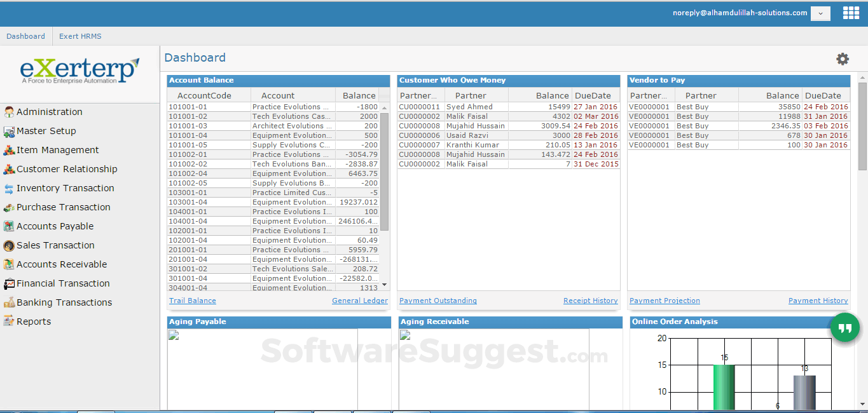Click the Accounts Payable icon
868x413 pixels.
pyautogui.click(x=9, y=226)
